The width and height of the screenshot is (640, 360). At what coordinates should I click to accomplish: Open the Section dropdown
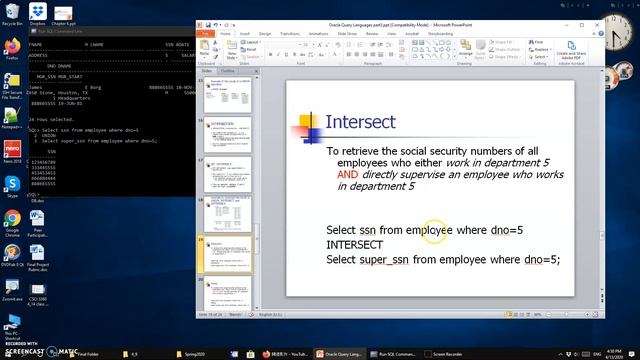252,57
